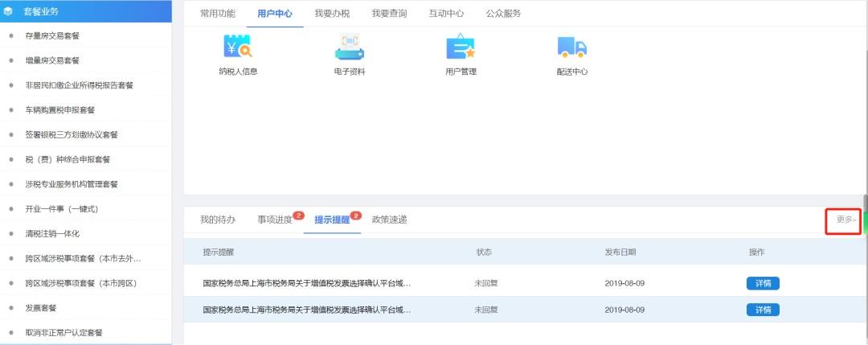Switch to the 常用功能 tab

pyautogui.click(x=218, y=14)
